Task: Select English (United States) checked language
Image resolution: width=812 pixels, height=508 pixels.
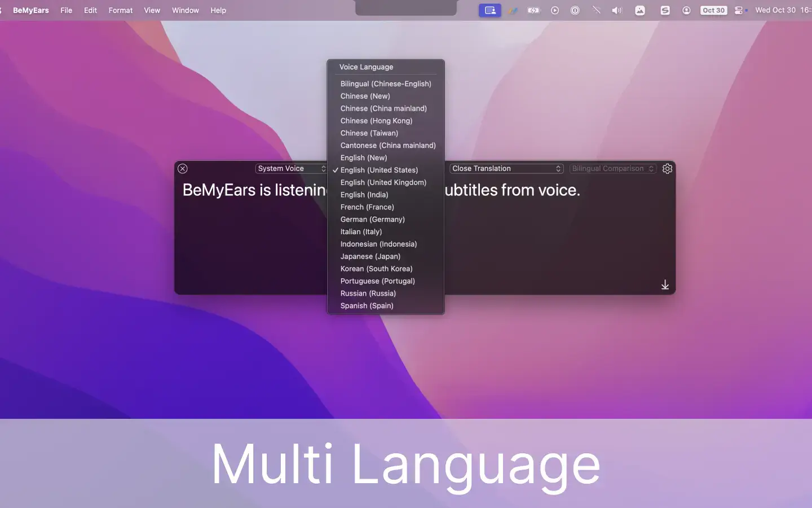Action: point(379,170)
